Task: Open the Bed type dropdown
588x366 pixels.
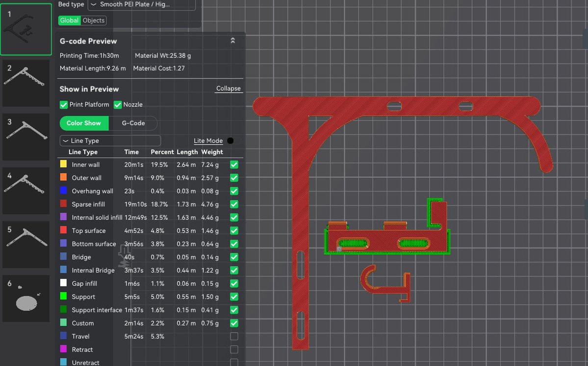Action: coord(142,4)
